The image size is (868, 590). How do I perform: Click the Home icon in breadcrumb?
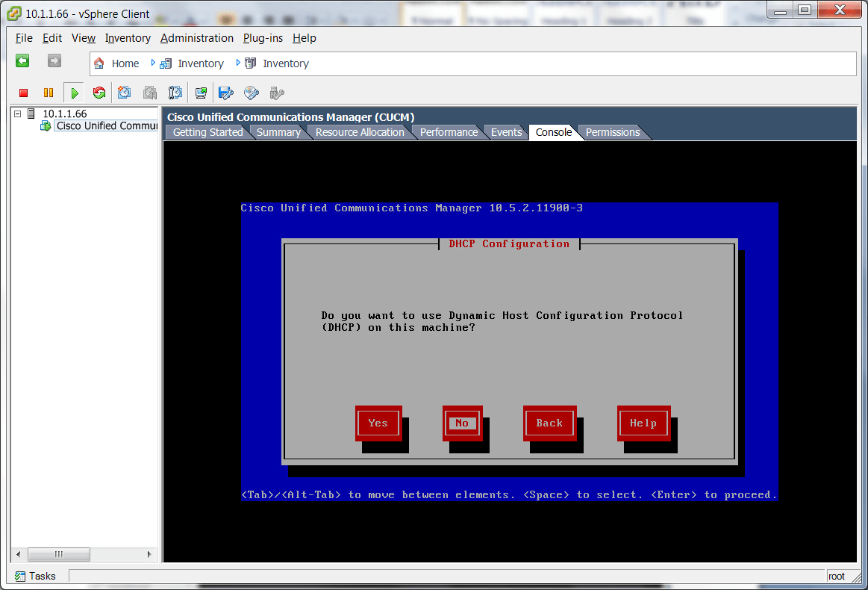click(99, 63)
